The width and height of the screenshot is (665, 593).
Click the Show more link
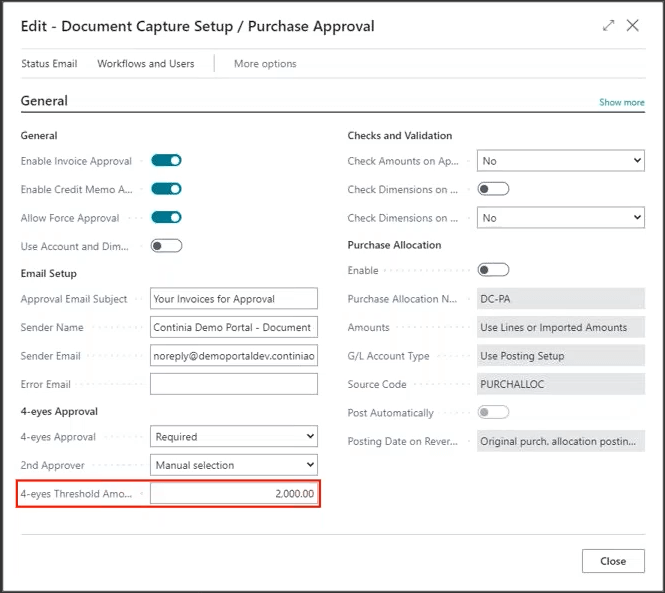pos(621,102)
